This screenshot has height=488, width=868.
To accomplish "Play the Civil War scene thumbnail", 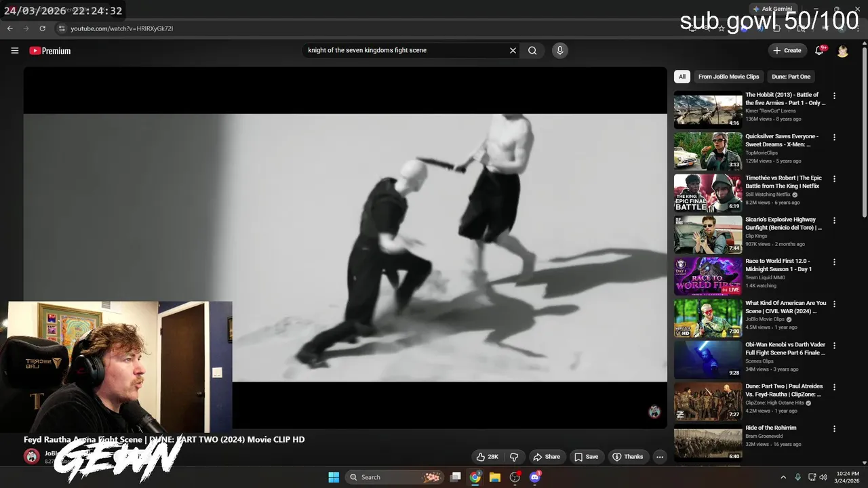I will [x=708, y=318].
